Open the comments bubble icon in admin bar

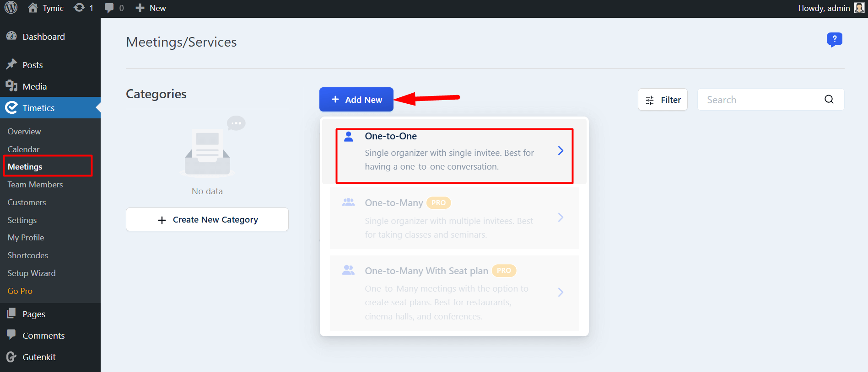[x=109, y=8]
